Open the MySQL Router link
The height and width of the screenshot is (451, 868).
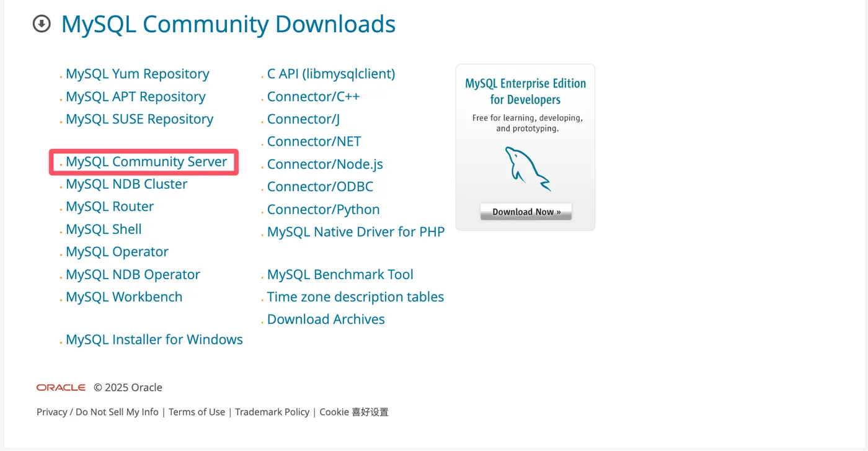pos(110,207)
